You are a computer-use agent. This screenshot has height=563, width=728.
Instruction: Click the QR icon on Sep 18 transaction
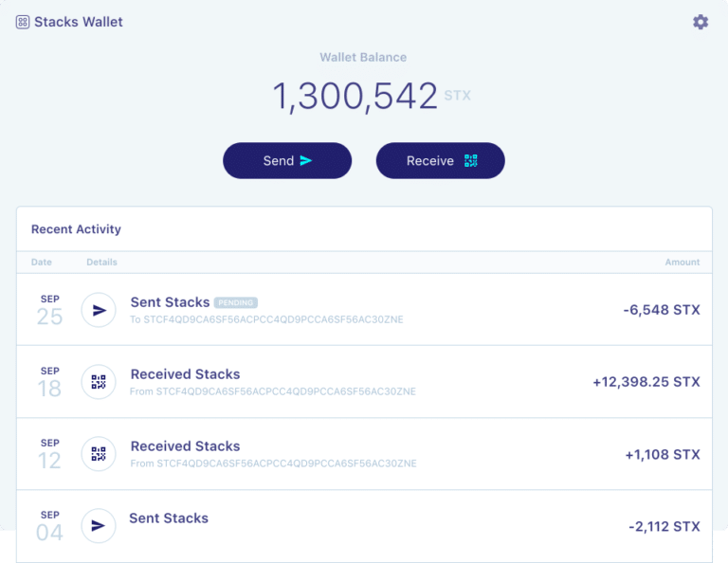coord(99,382)
